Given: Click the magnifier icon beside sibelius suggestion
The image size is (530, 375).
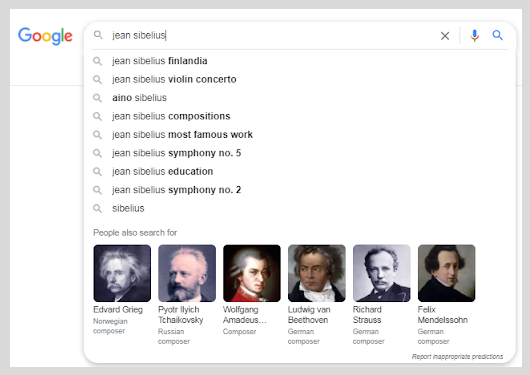Looking at the screenshot, I should (97, 208).
